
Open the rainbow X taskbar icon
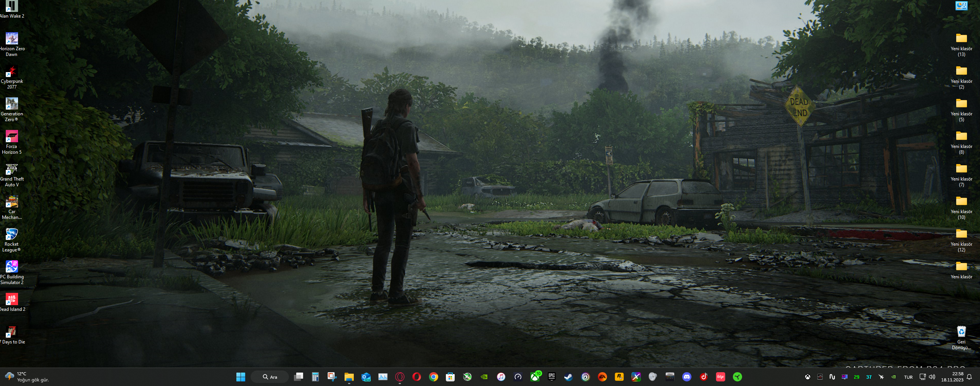click(x=636, y=377)
